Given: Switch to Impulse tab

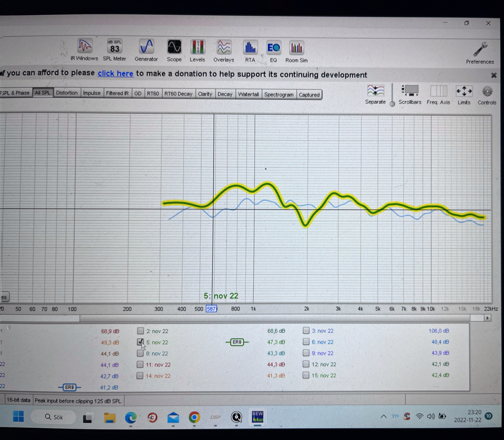Looking at the screenshot, I should coord(92,93).
